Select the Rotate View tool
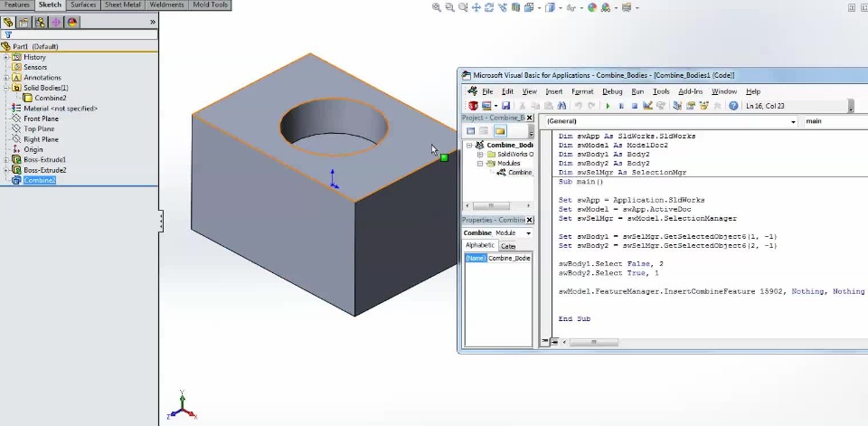Image resolution: width=868 pixels, height=426 pixels. (x=489, y=7)
